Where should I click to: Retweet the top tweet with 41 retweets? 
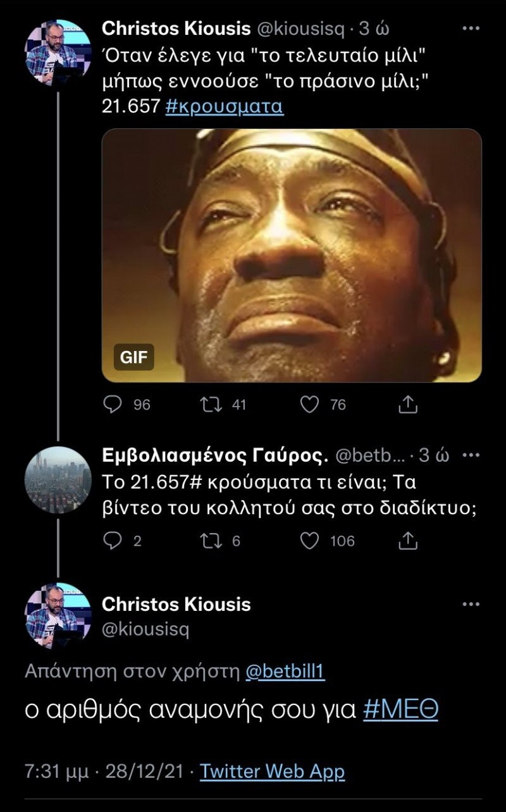tap(208, 404)
